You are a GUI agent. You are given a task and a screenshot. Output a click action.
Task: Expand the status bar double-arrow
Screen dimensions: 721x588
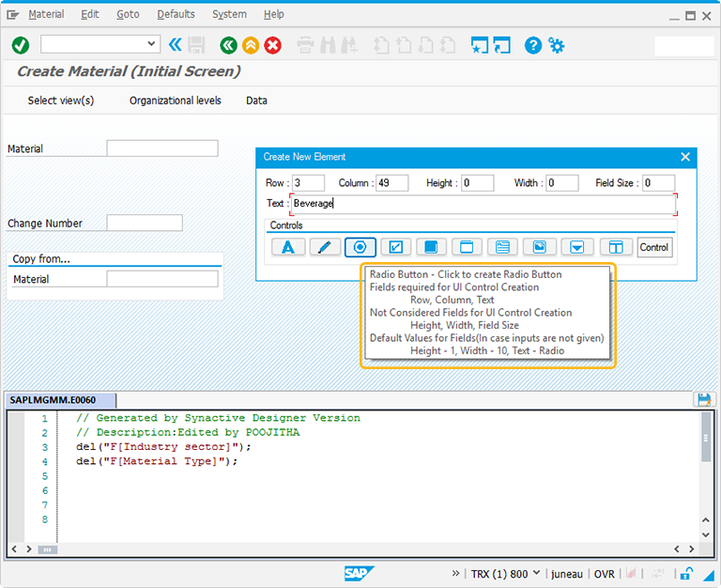pyautogui.click(x=455, y=573)
